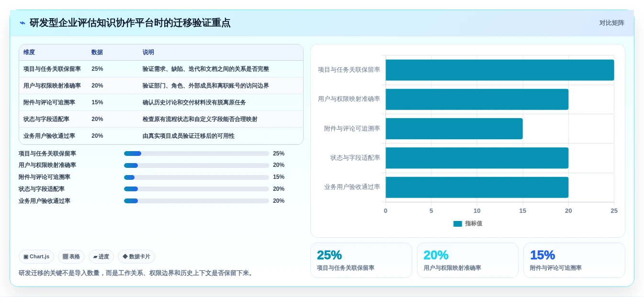
Task: Click the footer note about 研发迁移的关键
Action: (136, 273)
